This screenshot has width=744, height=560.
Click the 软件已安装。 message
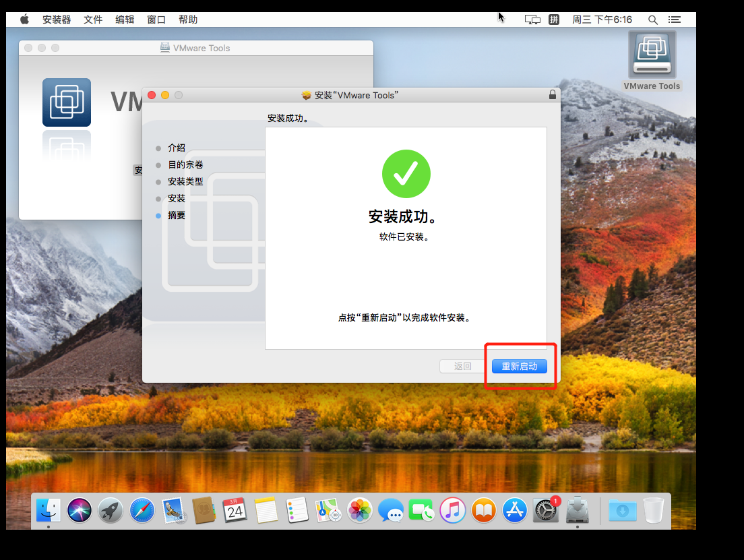point(404,237)
